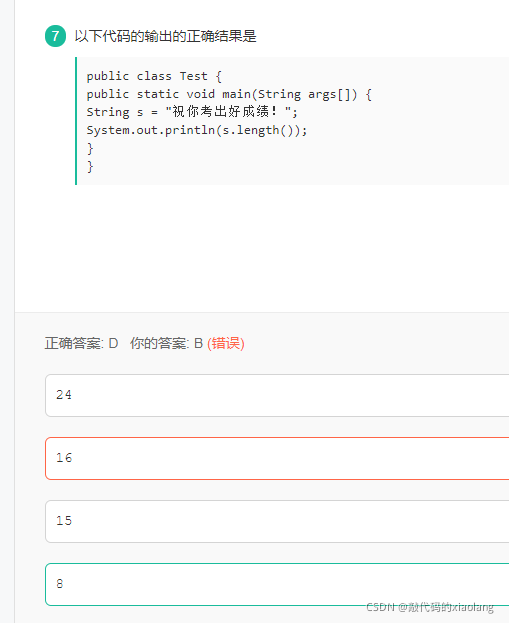Click the Test class name in code
509x623 pixels.
tap(194, 76)
